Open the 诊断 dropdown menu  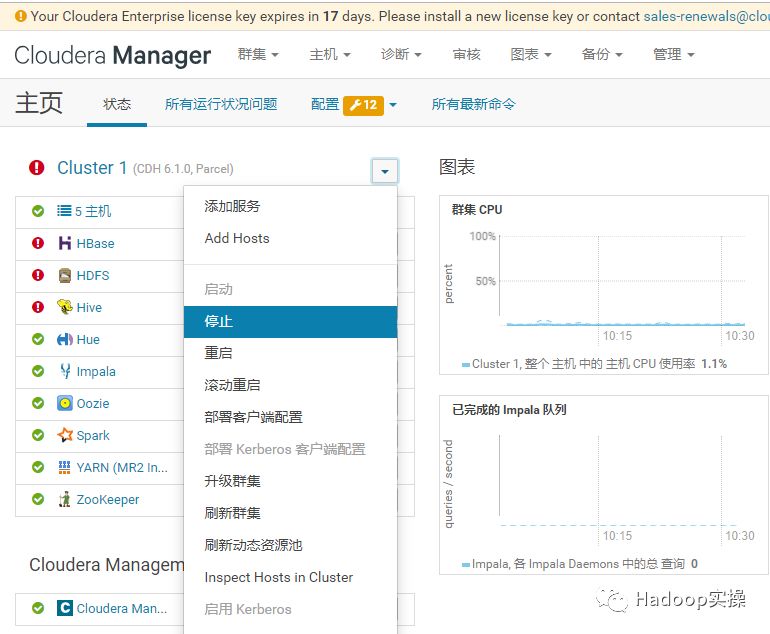[x=401, y=54]
